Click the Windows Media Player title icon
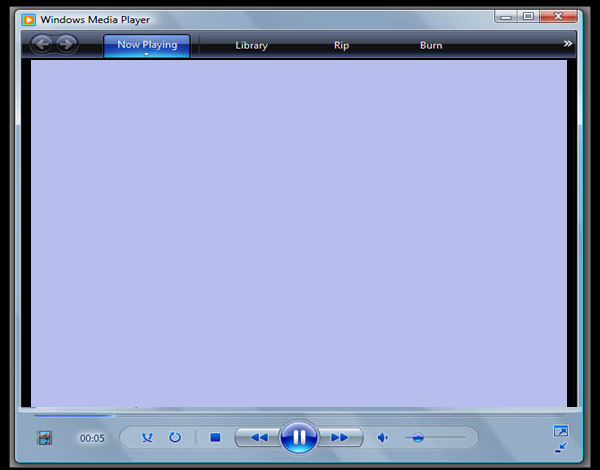 (30, 19)
